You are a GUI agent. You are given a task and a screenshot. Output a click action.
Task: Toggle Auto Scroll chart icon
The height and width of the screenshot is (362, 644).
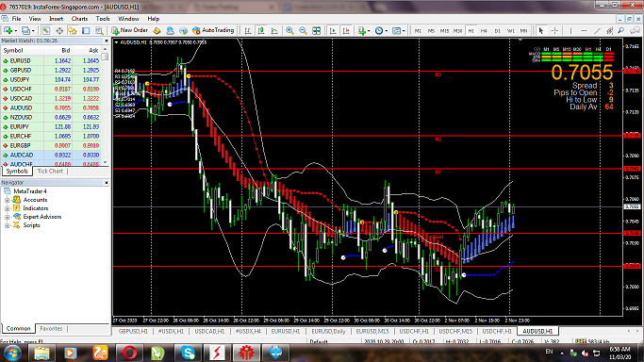tap(333, 31)
